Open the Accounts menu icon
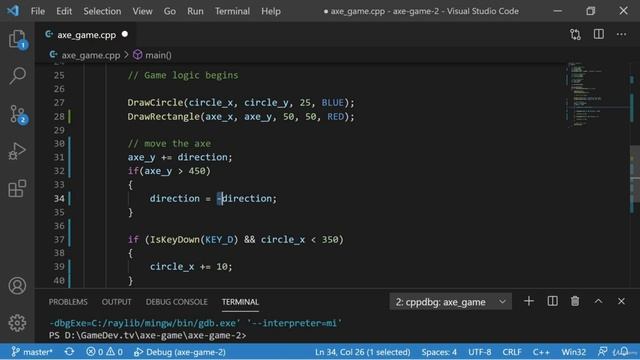 click(x=17, y=286)
